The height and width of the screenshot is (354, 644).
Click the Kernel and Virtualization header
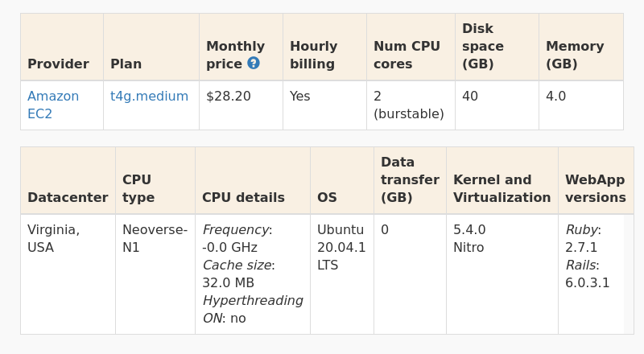(502, 189)
